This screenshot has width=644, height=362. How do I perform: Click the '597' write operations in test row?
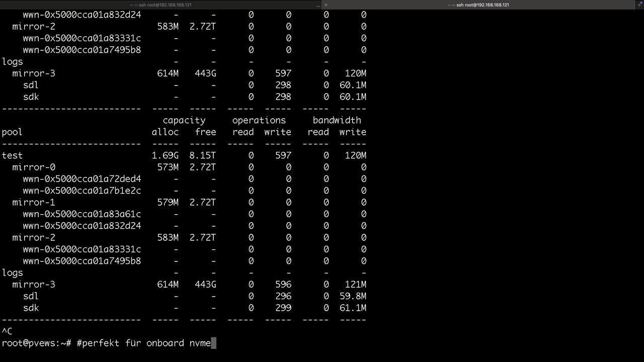(x=283, y=155)
